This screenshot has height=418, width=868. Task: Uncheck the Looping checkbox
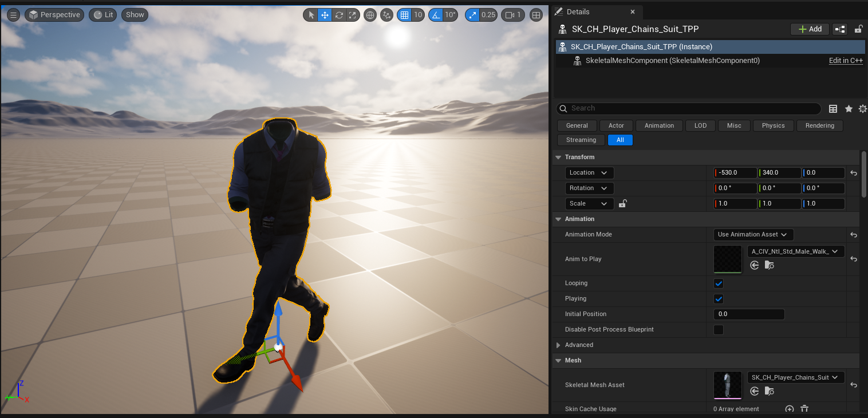coord(719,283)
